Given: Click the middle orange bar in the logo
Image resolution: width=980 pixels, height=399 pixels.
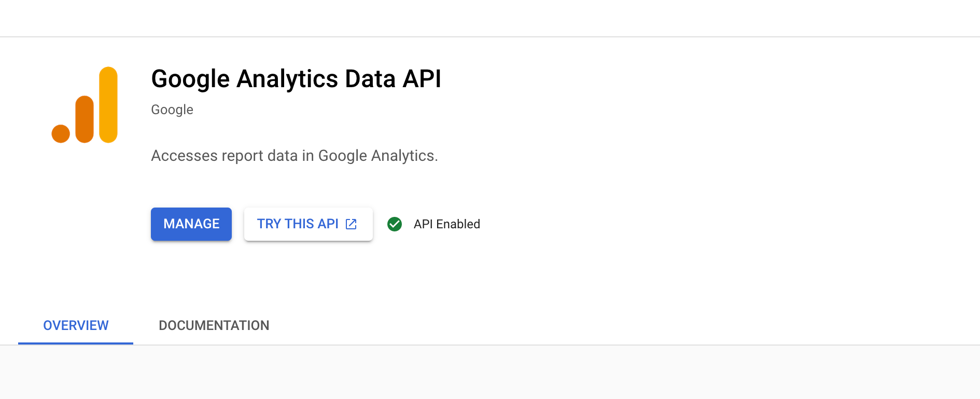Looking at the screenshot, I should [x=85, y=119].
